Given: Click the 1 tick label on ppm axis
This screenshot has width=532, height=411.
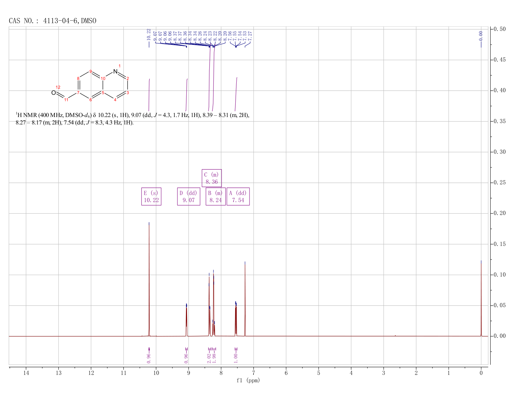Looking at the screenshot, I should (448, 373).
